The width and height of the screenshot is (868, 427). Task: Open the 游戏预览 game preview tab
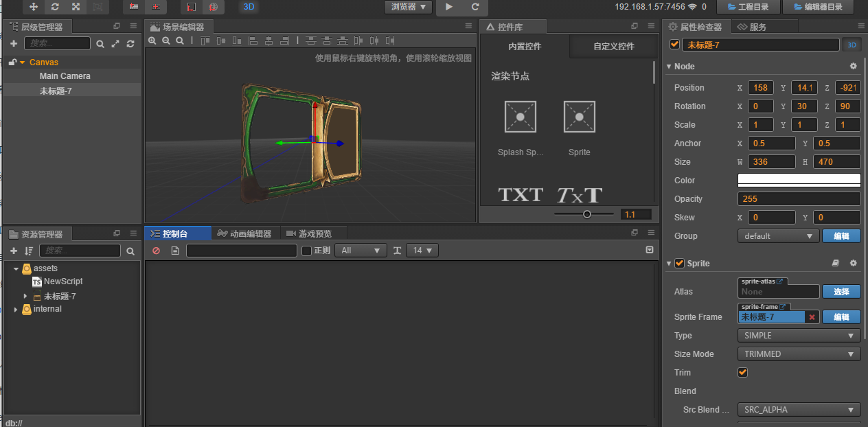(309, 233)
